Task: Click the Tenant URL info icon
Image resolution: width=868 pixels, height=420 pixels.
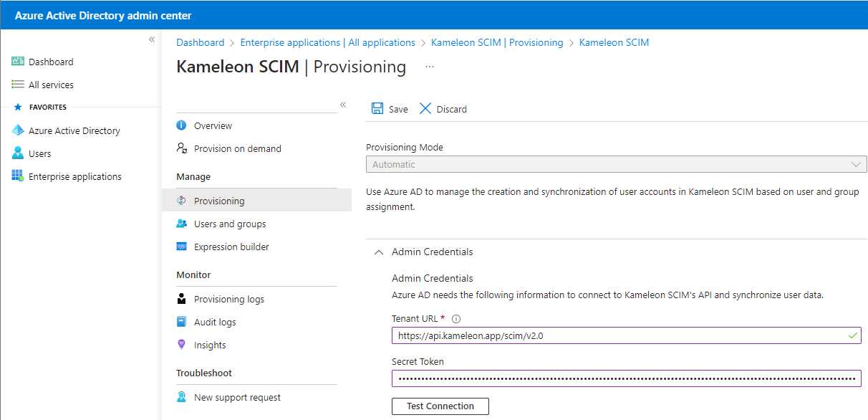Action: [456, 319]
